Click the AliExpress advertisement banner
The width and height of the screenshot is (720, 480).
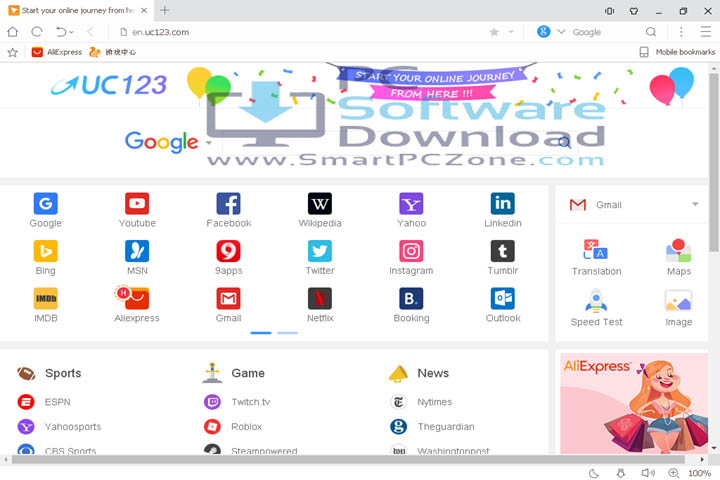tap(634, 404)
